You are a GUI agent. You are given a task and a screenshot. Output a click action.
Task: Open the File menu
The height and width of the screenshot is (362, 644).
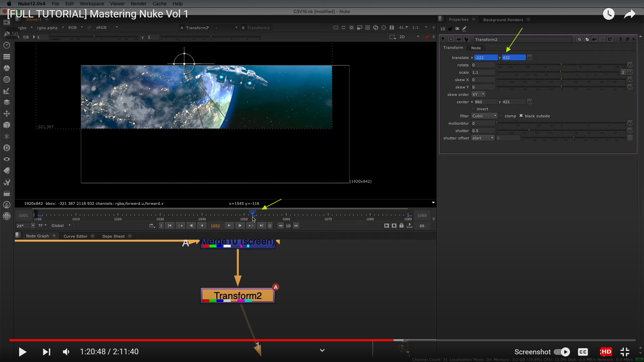[55, 4]
